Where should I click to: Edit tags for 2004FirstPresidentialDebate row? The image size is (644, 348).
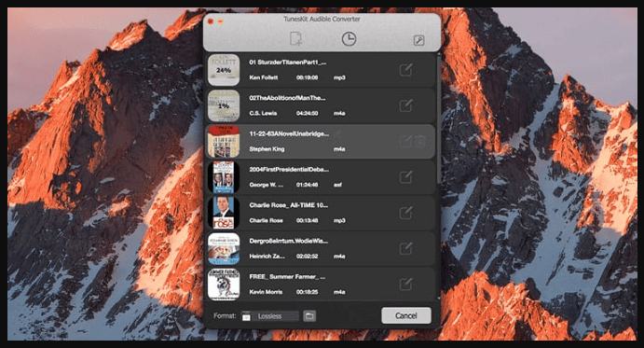pyautogui.click(x=405, y=177)
